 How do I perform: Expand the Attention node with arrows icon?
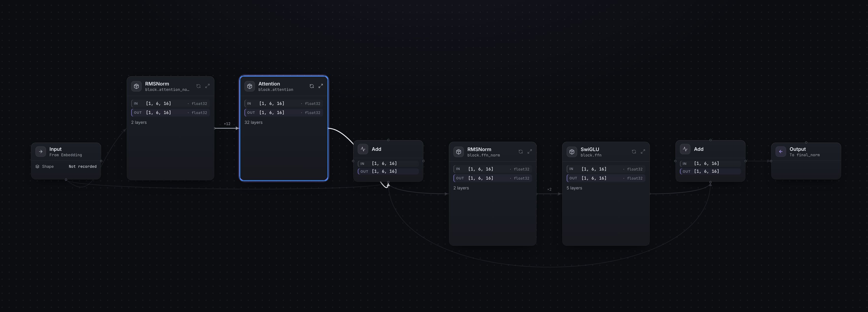pyautogui.click(x=321, y=86)
